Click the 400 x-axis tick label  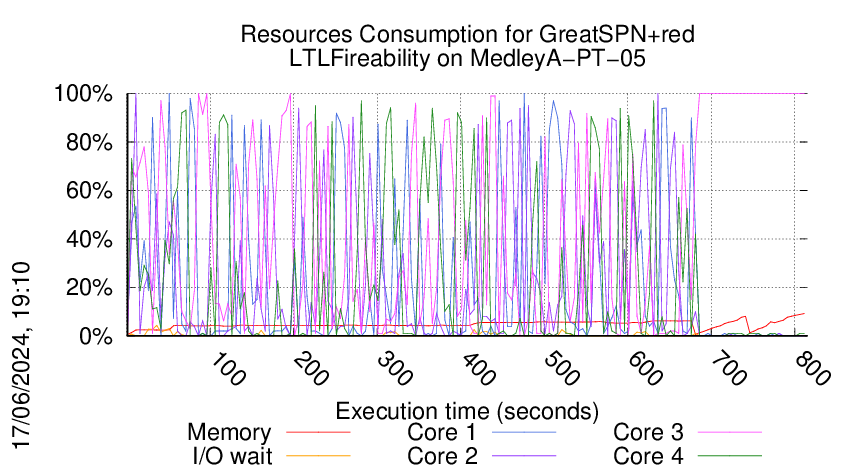478,369
